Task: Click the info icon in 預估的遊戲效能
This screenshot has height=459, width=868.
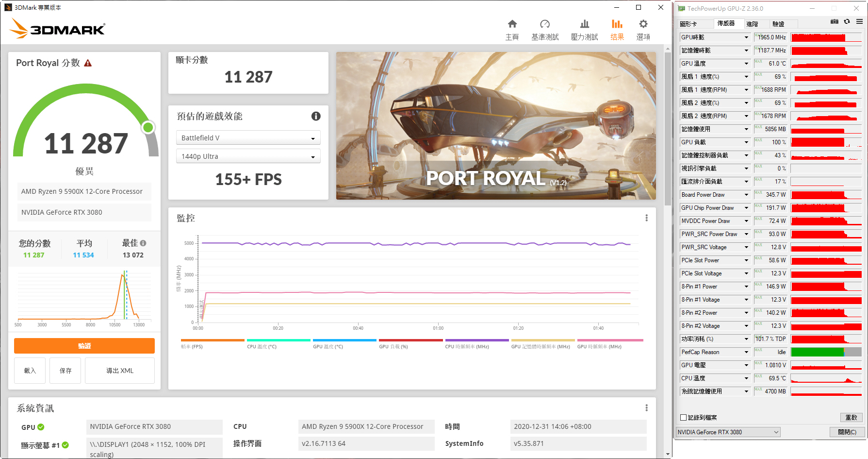Action: coord(316,116)
